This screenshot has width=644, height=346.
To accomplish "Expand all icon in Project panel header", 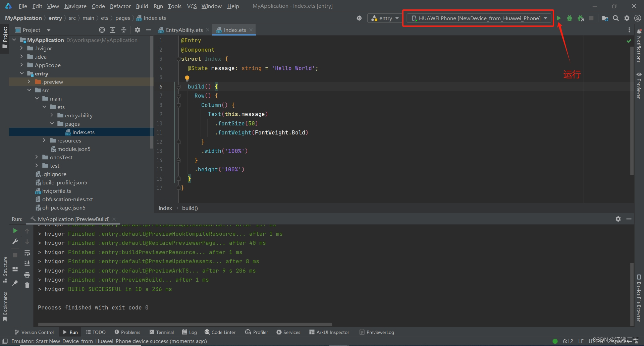I will pos(113,30).
